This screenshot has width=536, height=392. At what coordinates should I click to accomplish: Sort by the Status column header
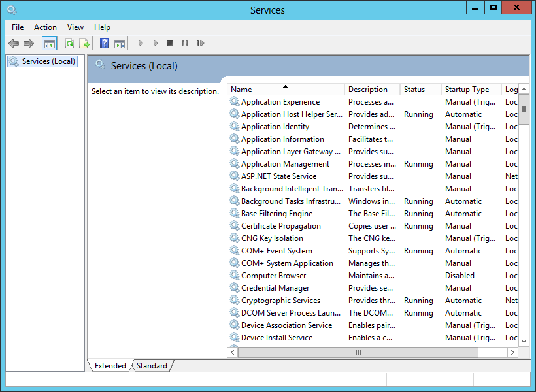(414, 90)
